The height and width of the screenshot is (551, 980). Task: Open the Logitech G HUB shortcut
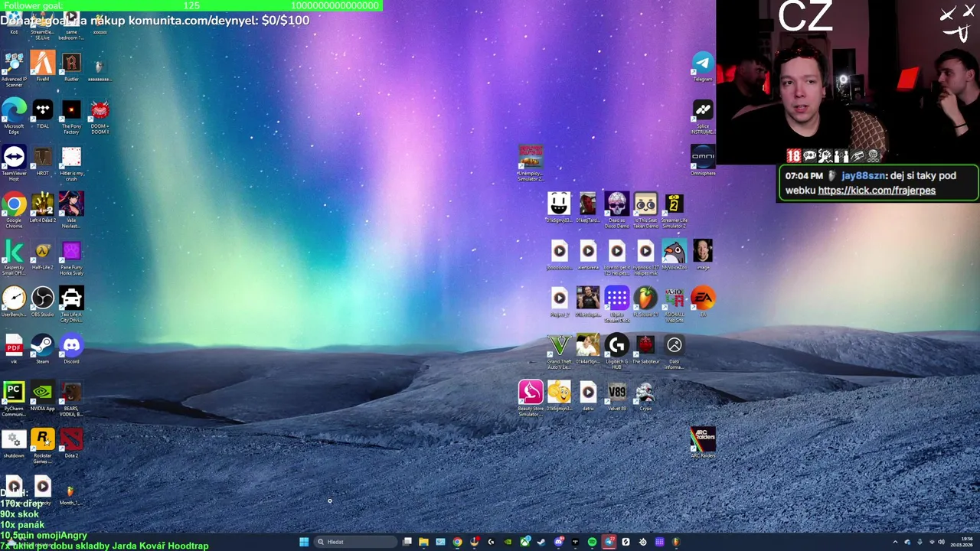[616, 351]
